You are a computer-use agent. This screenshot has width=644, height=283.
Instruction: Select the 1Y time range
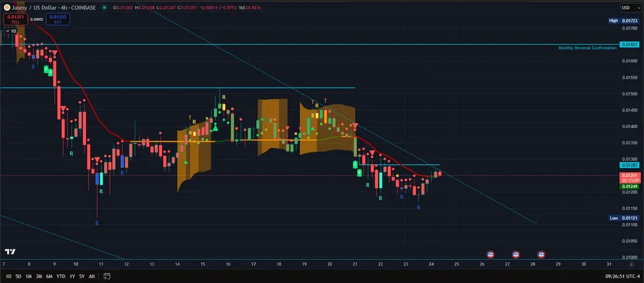(x=73, y=276)
